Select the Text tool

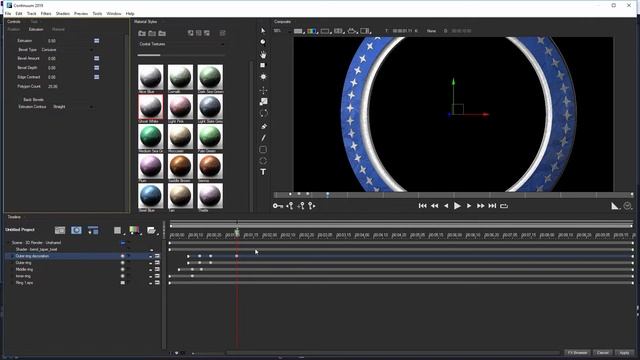pos(263,172)
